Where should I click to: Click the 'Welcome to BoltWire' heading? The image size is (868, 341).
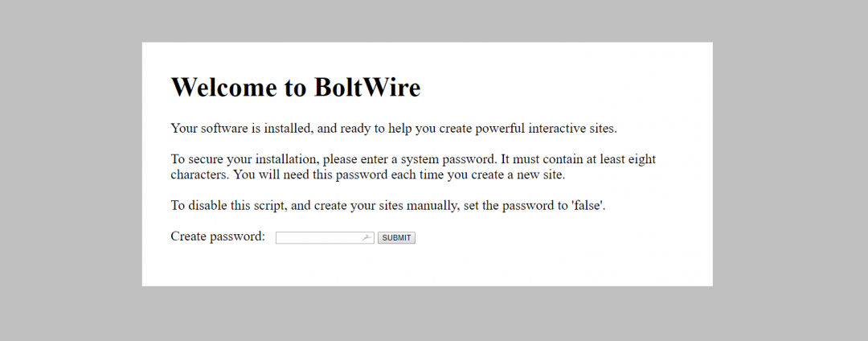pyautogui.click(x=296, y=87)
